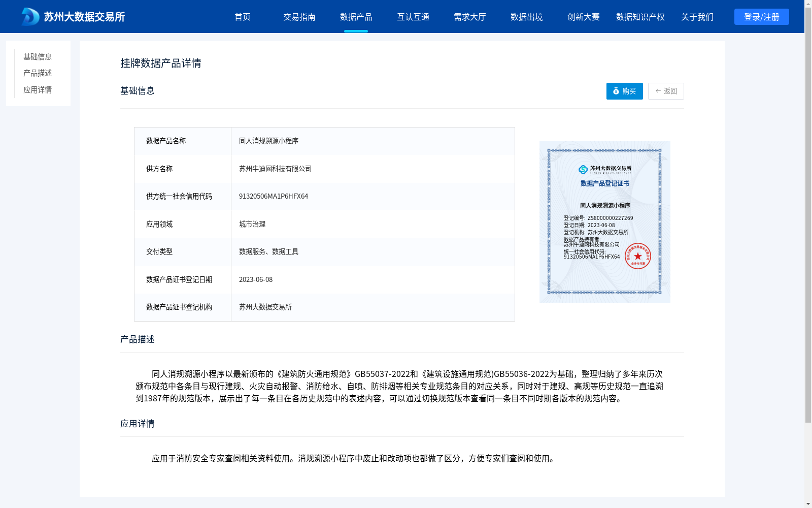Click supplier name 苏州牛迪网科技有限公司
812x508 pixels.
click(276, 169)
